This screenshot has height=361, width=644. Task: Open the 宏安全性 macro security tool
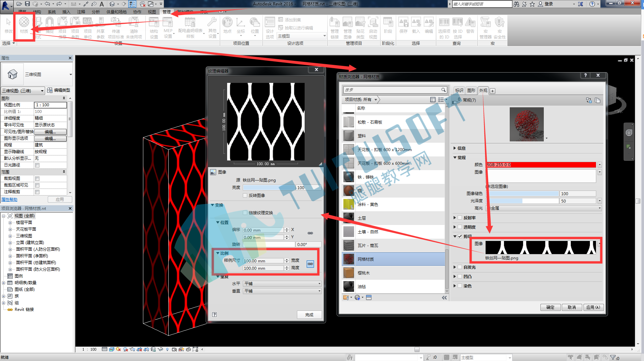500,28
